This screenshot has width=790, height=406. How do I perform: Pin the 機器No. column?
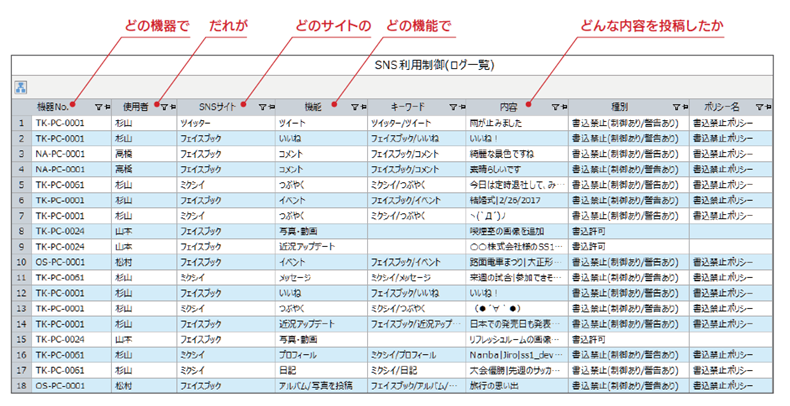click(x=106, y=107)
